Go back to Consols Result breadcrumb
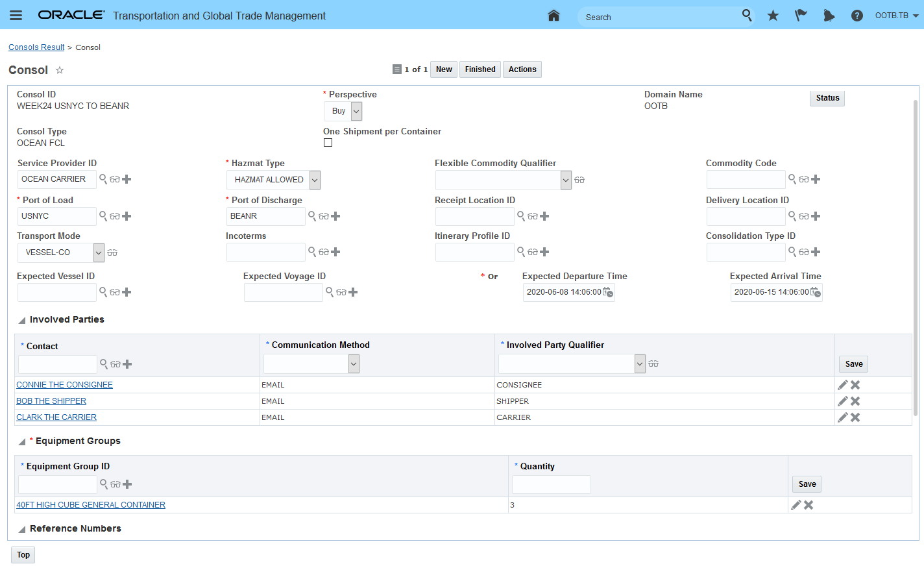924x566 pixels. 36,47
